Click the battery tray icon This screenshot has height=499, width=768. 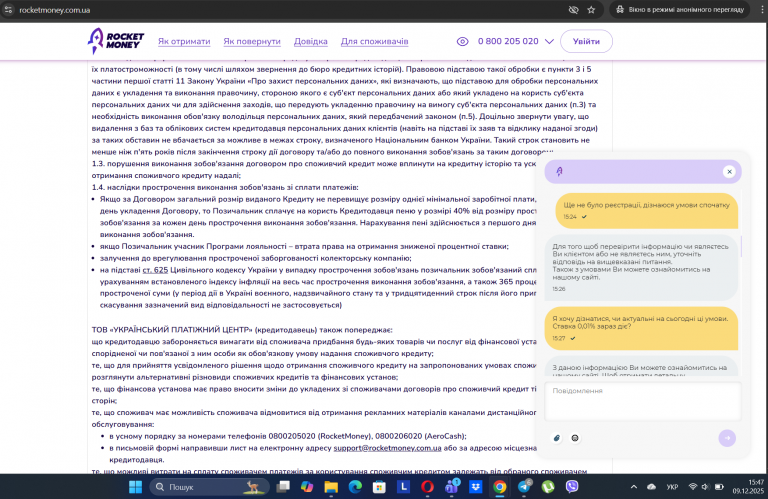click(x=719, y=487)
